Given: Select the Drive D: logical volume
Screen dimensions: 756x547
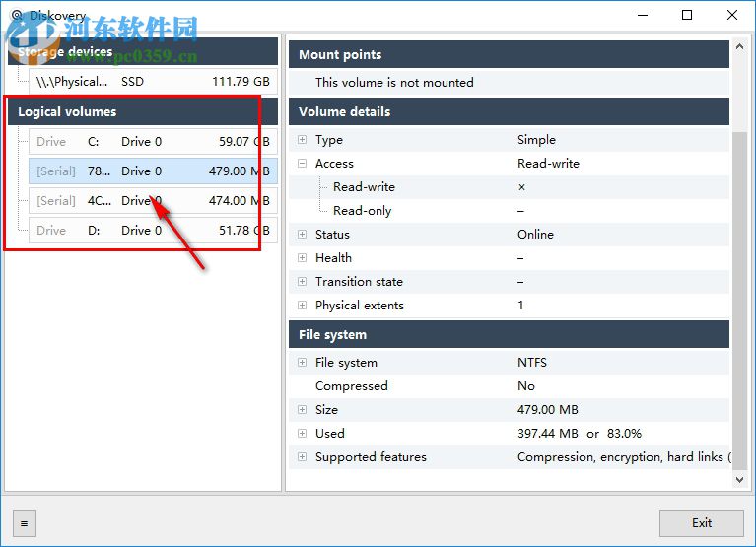Looking at the screenshot, I should [x=153, y=231].
